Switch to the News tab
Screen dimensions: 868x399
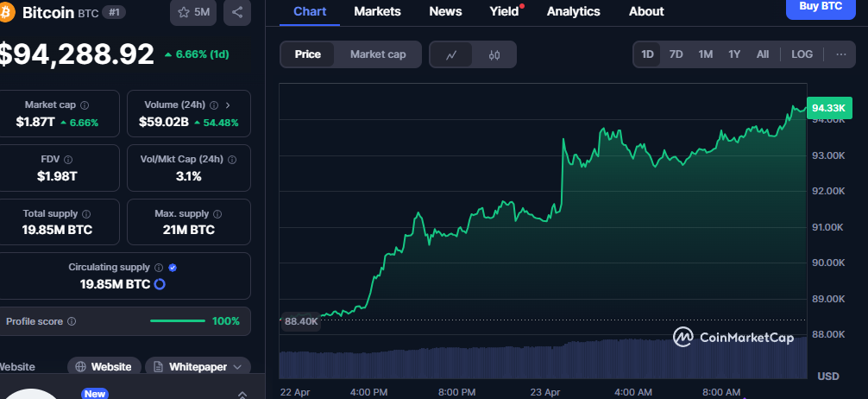pos(445,11)
